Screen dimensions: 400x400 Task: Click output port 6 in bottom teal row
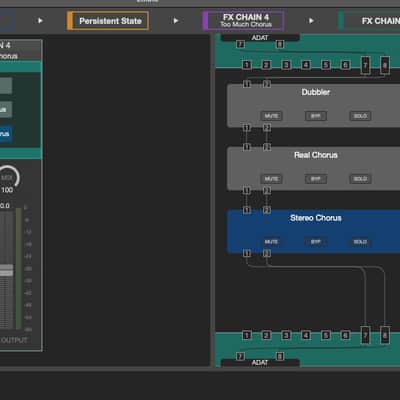345,335
